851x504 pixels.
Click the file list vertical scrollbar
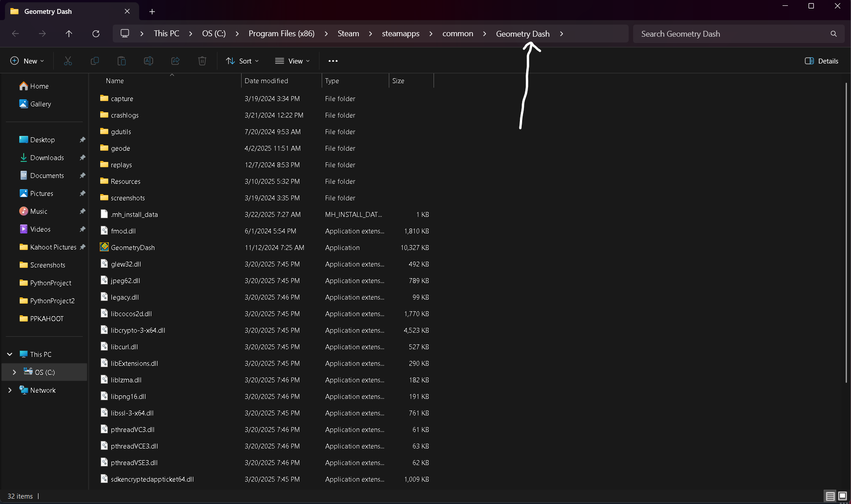(846, 233)
